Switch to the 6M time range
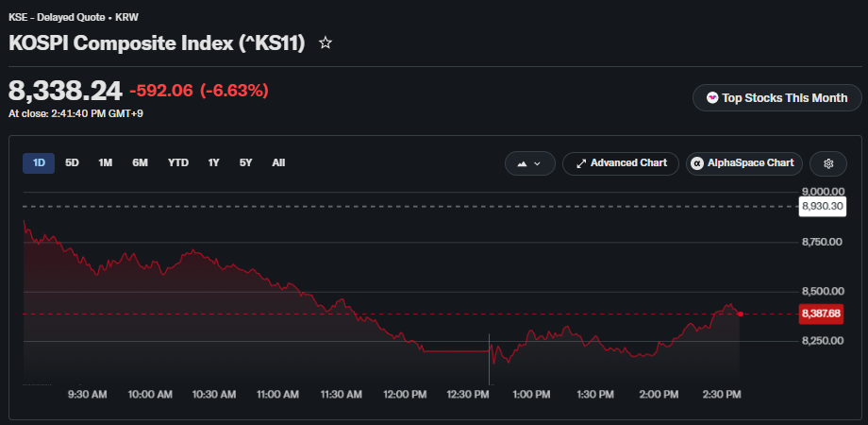Viewport: 868px width, 425px height. (x=140, y=162)
